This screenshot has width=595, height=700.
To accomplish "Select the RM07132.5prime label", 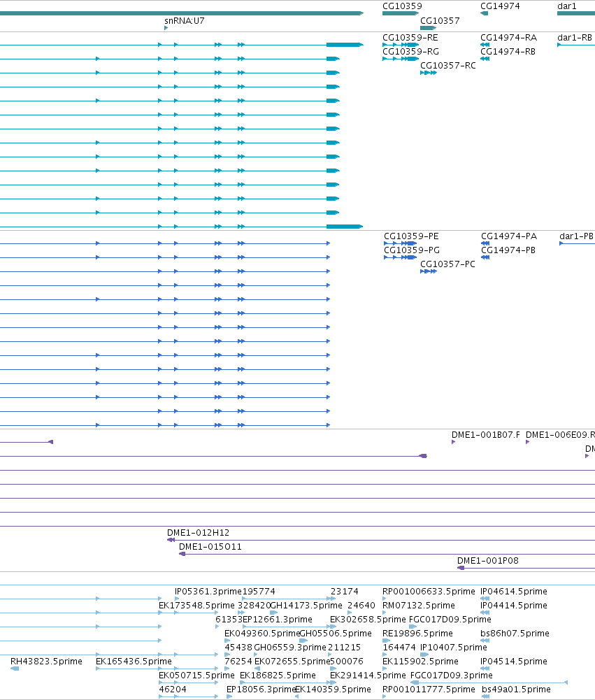I will point(419,606).
